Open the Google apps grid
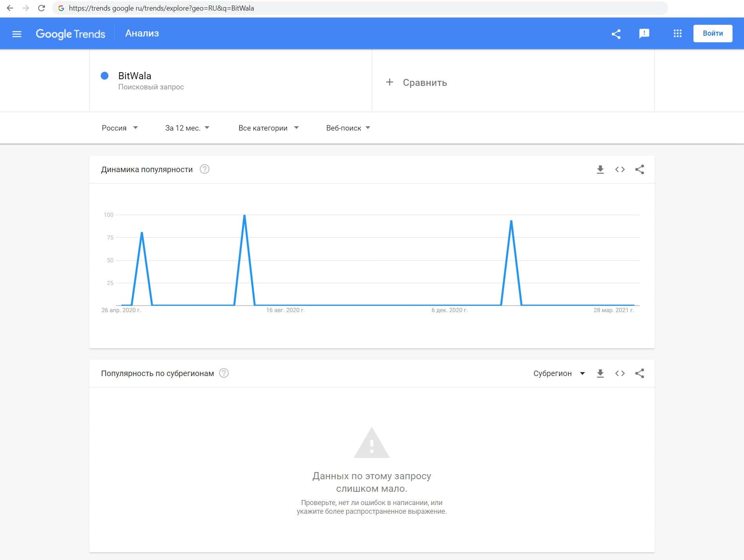The height and width of the screenshot is (560, 744). (678, 34)
